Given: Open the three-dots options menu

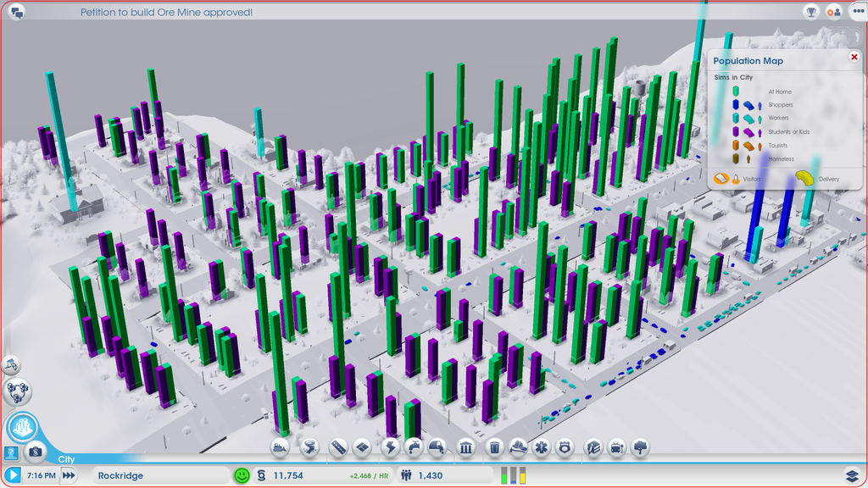Looking at the screenshot, I should coord(856,12).
